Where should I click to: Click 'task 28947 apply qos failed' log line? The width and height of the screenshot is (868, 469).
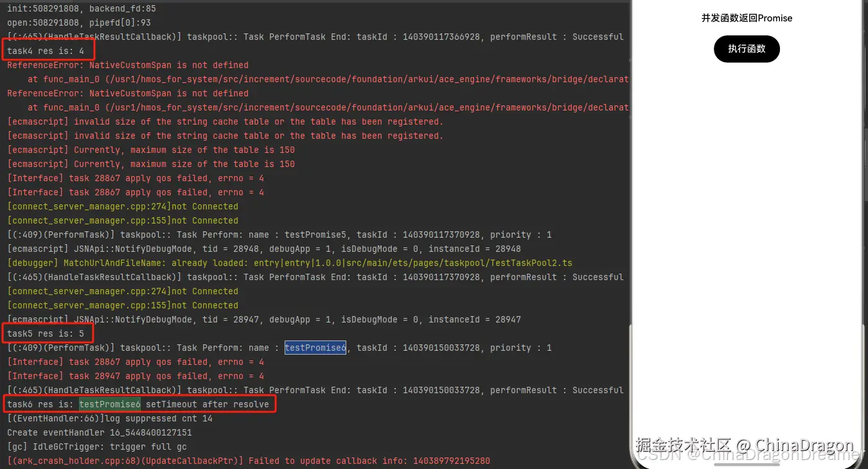[x=136, y=376]
